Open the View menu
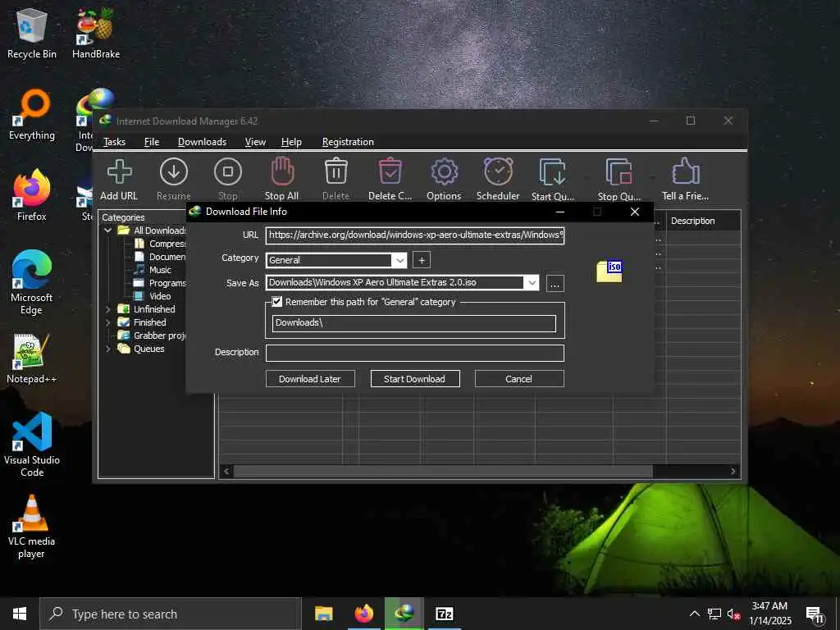 pos(255,142)
